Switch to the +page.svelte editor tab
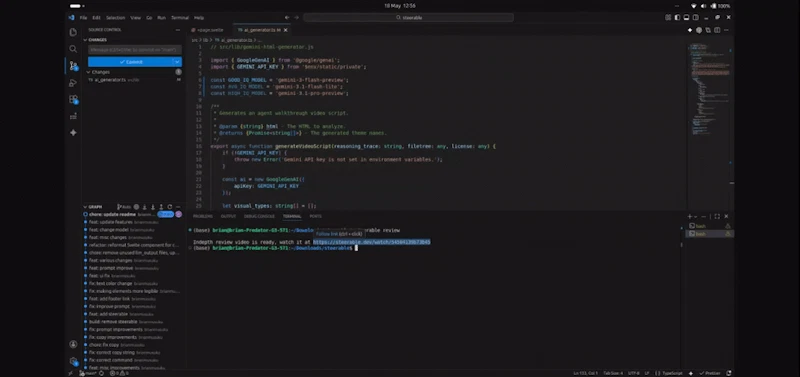800x377 pixels. pyautogui.click(x=210, y=30)
